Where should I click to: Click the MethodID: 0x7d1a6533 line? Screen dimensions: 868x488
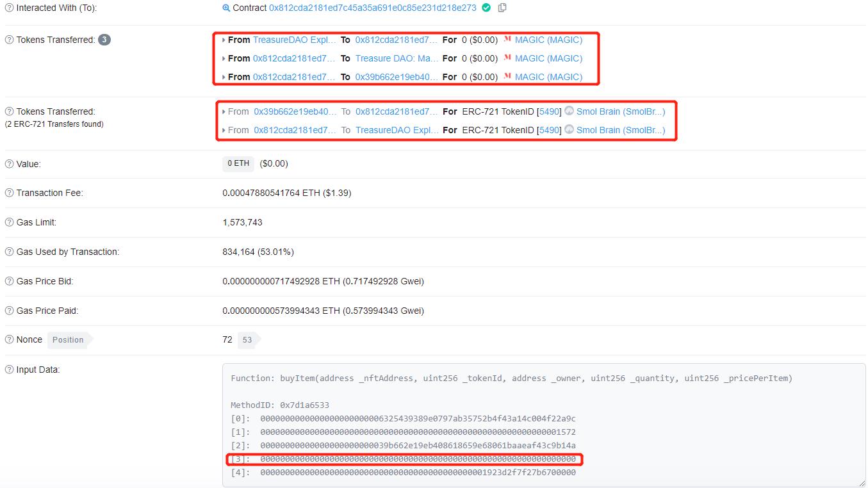(x=280, y=405)
